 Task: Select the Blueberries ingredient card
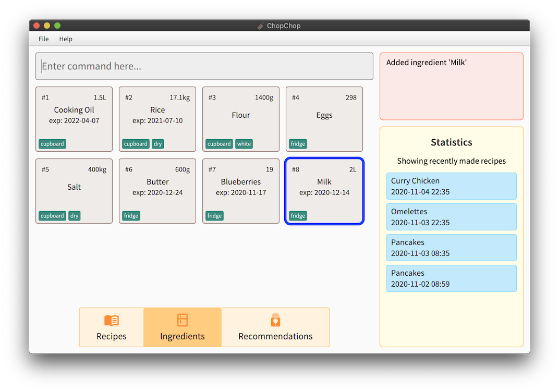pos(241,191)
